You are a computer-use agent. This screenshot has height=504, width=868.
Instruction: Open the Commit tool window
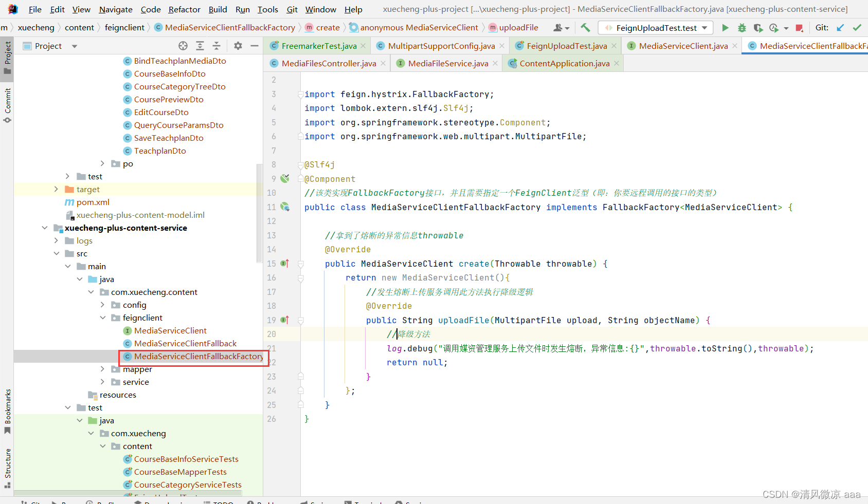(7, 105)
